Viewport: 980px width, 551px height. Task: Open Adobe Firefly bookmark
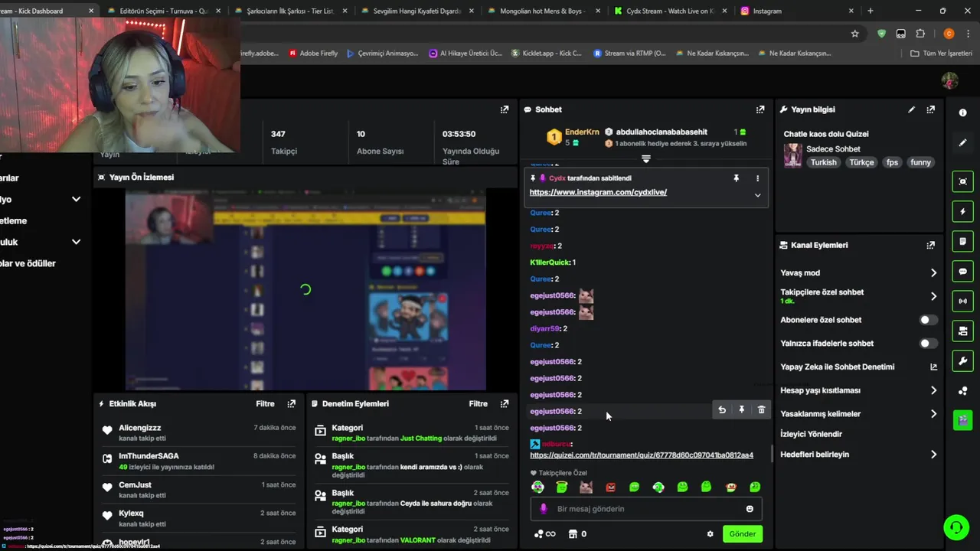click(313, 54)
